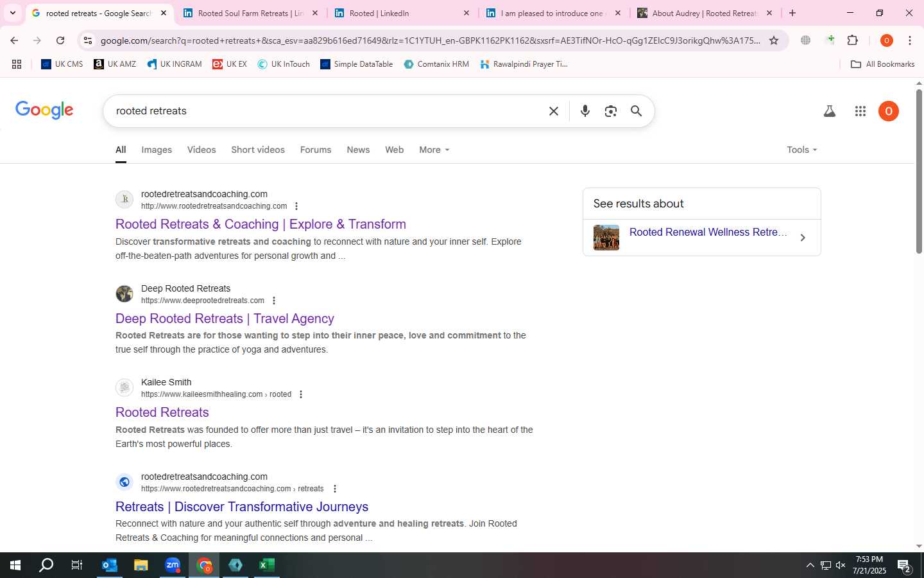Open more options for Kailee Smith result
This screenshot has height=578, width=924.
pyautogui.click(x=301, y=394)
